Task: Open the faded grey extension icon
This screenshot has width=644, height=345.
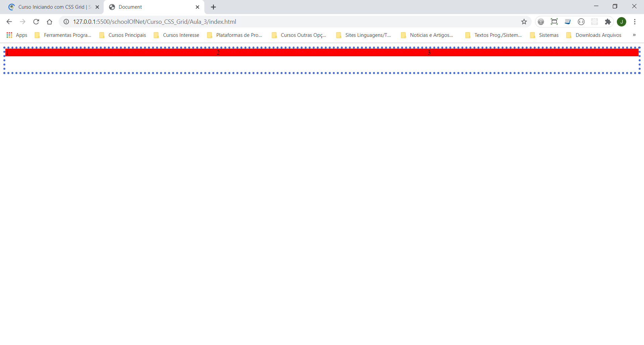Action: tap(594, 22)
